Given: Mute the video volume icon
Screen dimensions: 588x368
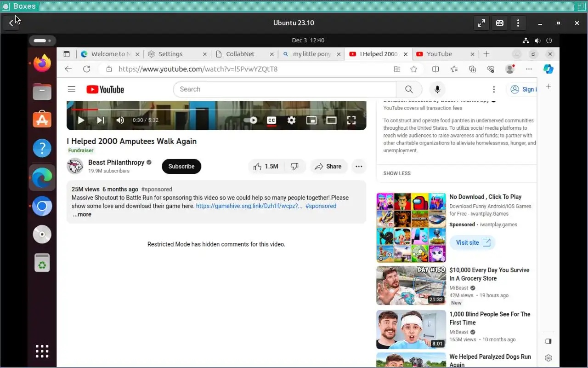Looking at the screenshot, I should point(120,121).
